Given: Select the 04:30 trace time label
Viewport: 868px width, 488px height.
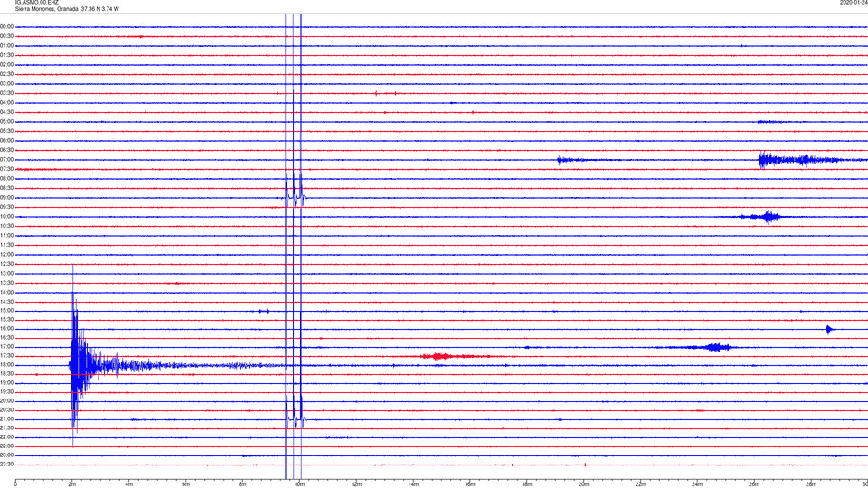Looking at the screenshot, I should (x=7, y=112).
